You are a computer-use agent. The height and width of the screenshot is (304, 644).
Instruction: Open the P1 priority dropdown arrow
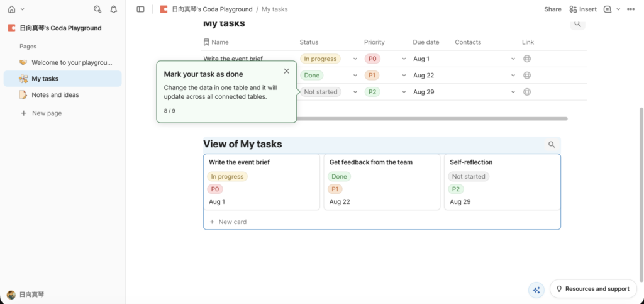(x=404, y=76)
